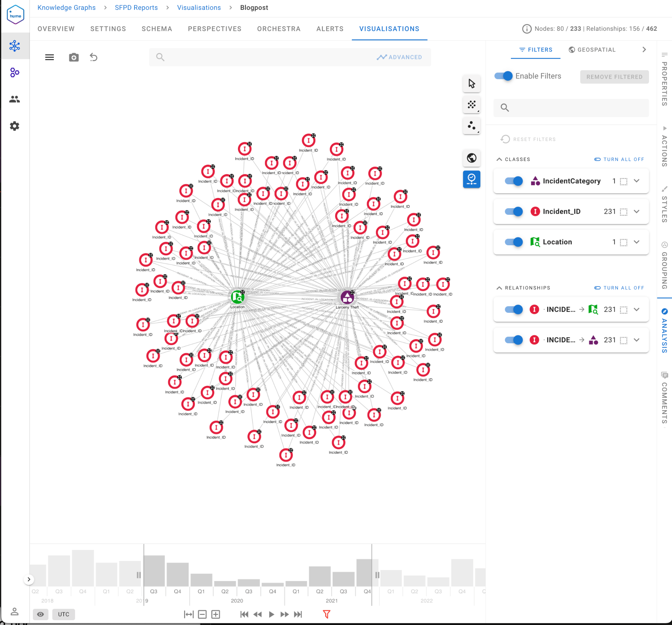Switch to the Schema tab
Viewport: 672px width, 625px height.
coord(157,29)
